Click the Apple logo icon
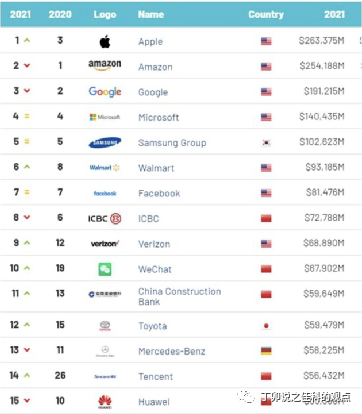 (105, 41)
